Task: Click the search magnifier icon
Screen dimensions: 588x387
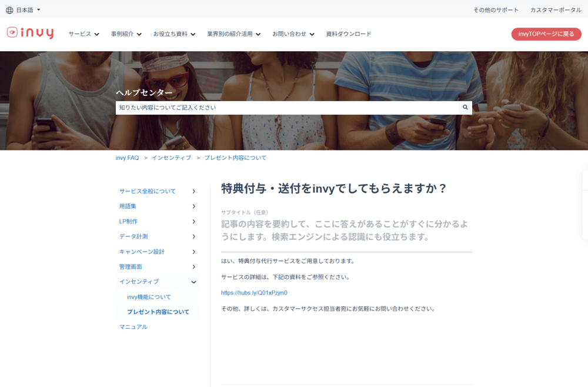Action: point(465,107)
